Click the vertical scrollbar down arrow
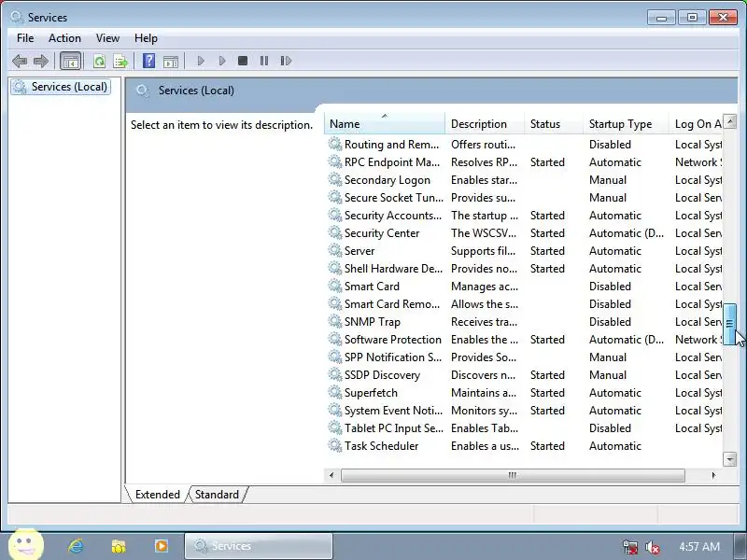Screen dimensions: 747x560 (729, 459)
